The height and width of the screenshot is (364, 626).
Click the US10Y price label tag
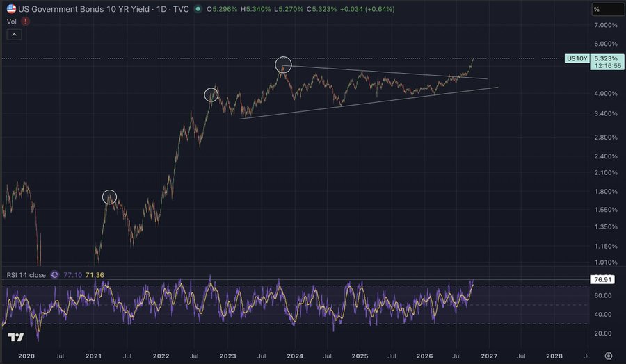tap(577, 58)
